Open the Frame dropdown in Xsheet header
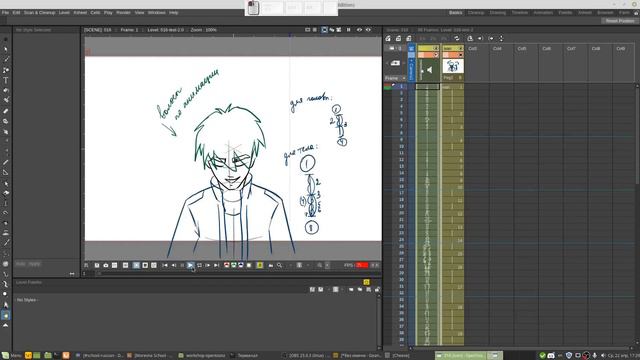 point(395,78)
